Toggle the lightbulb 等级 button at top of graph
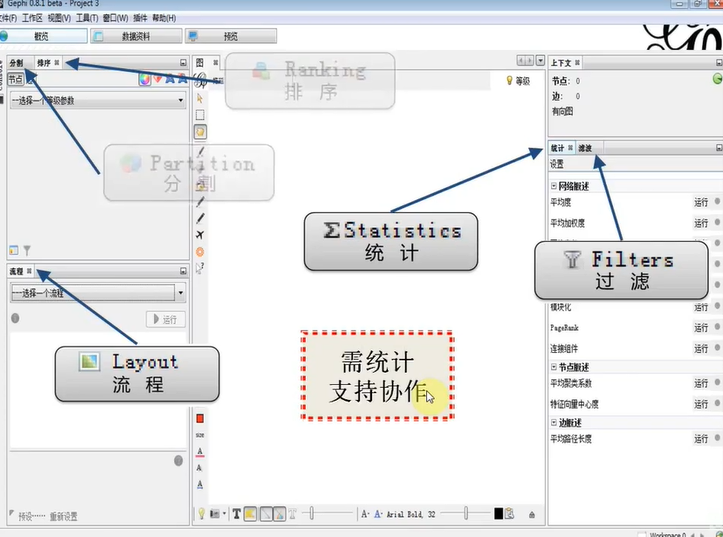Viewport: 723px width, 537px height. (518, 81)
